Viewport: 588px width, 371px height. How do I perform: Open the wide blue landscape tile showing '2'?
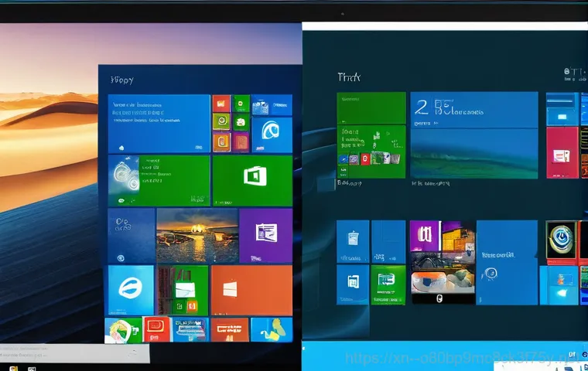tap(473, 135)
